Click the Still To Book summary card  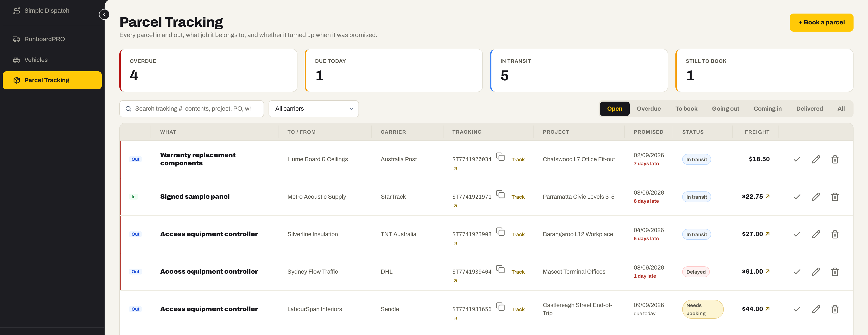coord(764,71)
